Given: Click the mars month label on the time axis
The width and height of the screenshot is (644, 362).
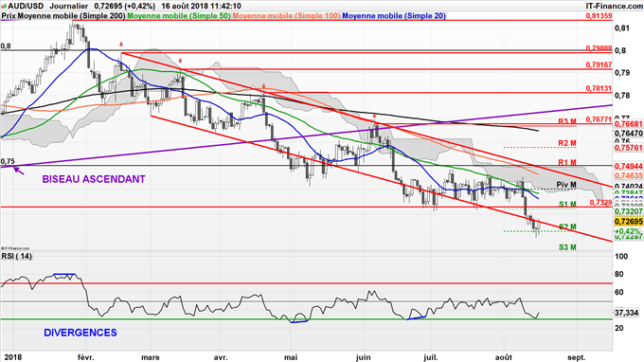Looking at the screenshot, I should pyautogui.click(x=151, y=357).
